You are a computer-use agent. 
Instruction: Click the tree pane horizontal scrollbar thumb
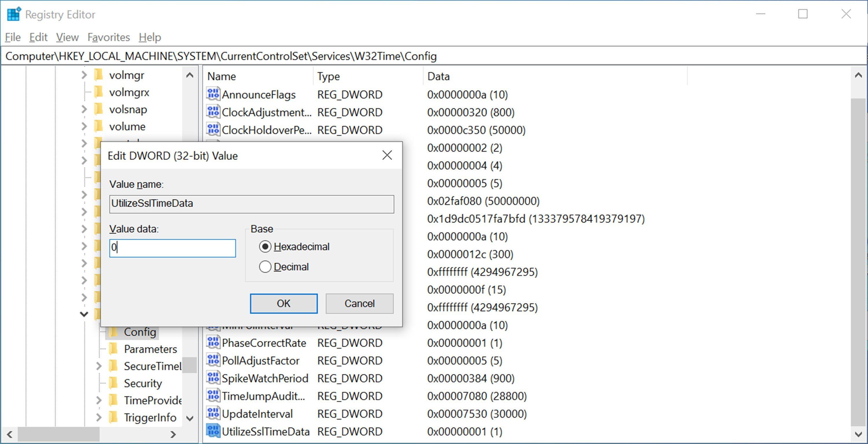(x=59, y=434)
